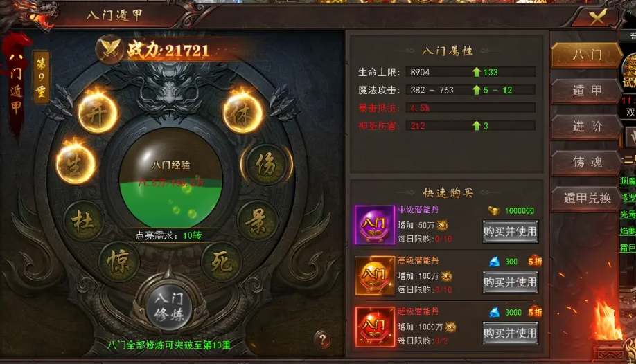This screenshot has width=636, height=364.
Task: Select the glowing 开 gate orb
Action: (x=98, y=114)
